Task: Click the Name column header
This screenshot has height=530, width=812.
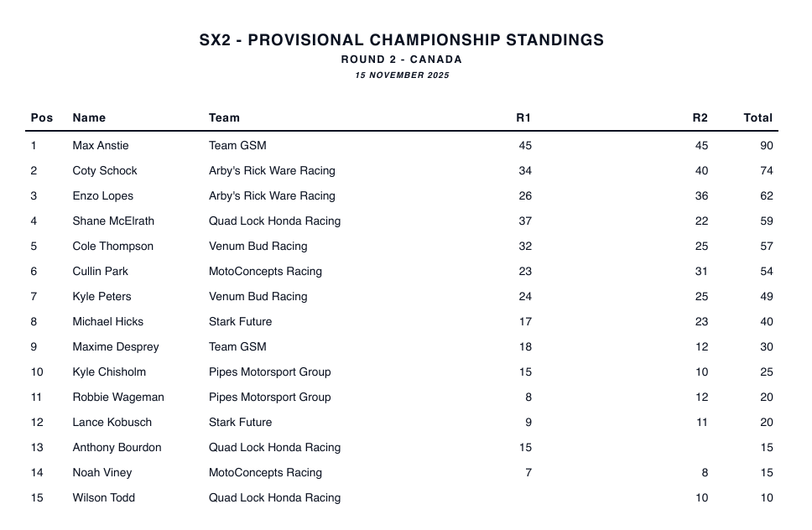Action: click(89, 118)
